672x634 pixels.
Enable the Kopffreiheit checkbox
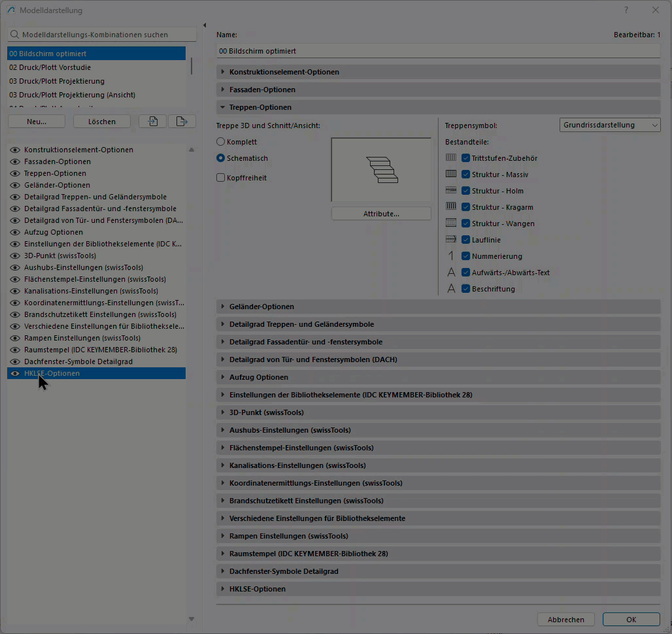click(221, 178)
